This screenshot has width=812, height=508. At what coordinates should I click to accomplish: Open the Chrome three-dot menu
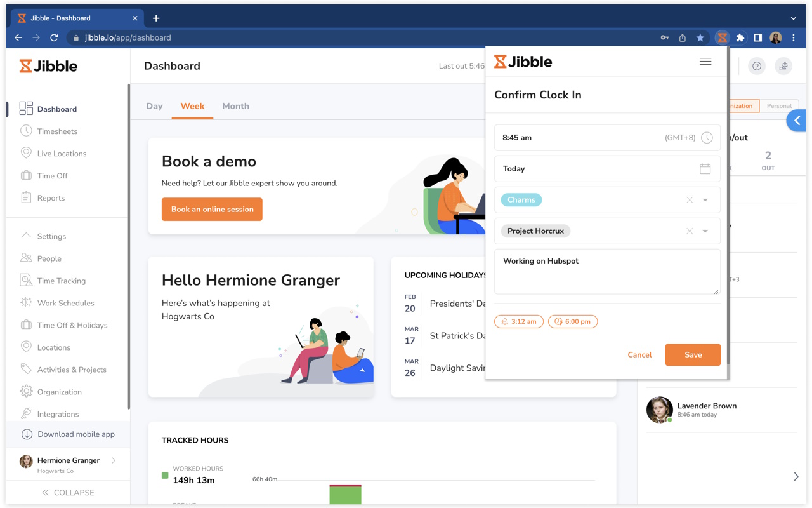(793, 37)
